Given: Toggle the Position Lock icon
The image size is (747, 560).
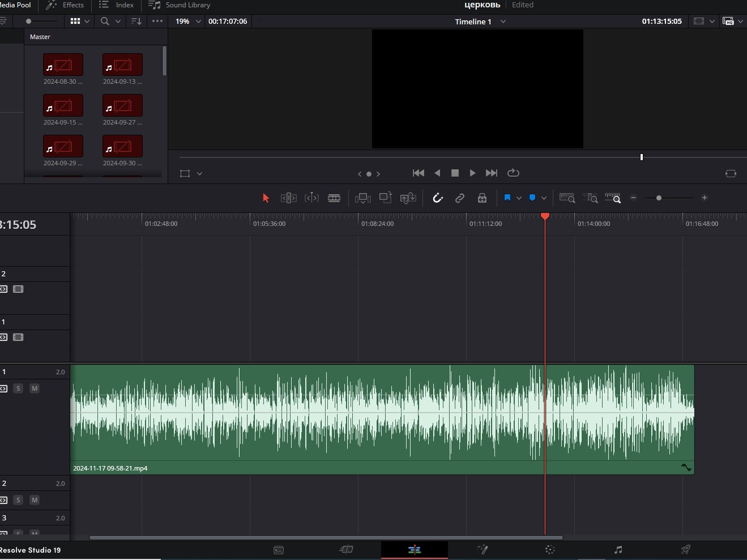Looking at the screenshot, I should 482,198.
